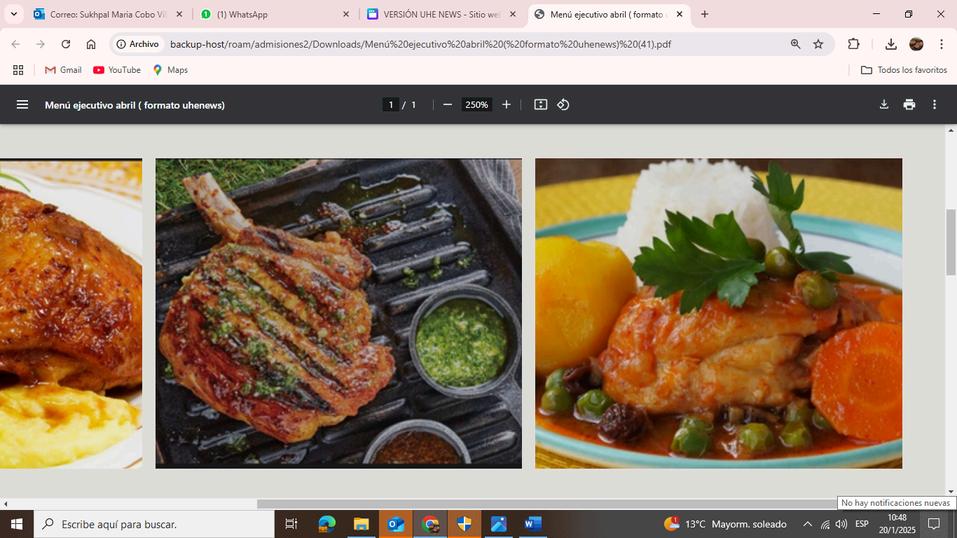Open the Windows Start menu
The height and width of the screenshot is (538, 957).
click(x=16, y=524)
